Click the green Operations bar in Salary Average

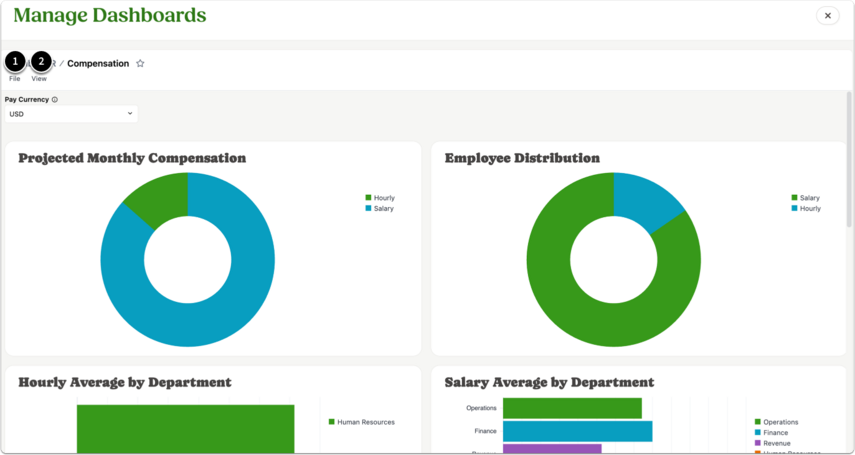pos(572,408)
